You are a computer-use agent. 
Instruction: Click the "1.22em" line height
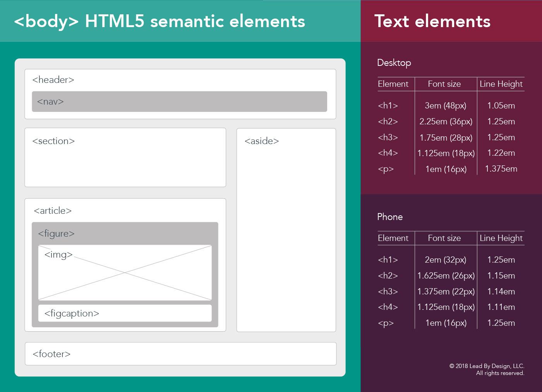tap(501, 153)
